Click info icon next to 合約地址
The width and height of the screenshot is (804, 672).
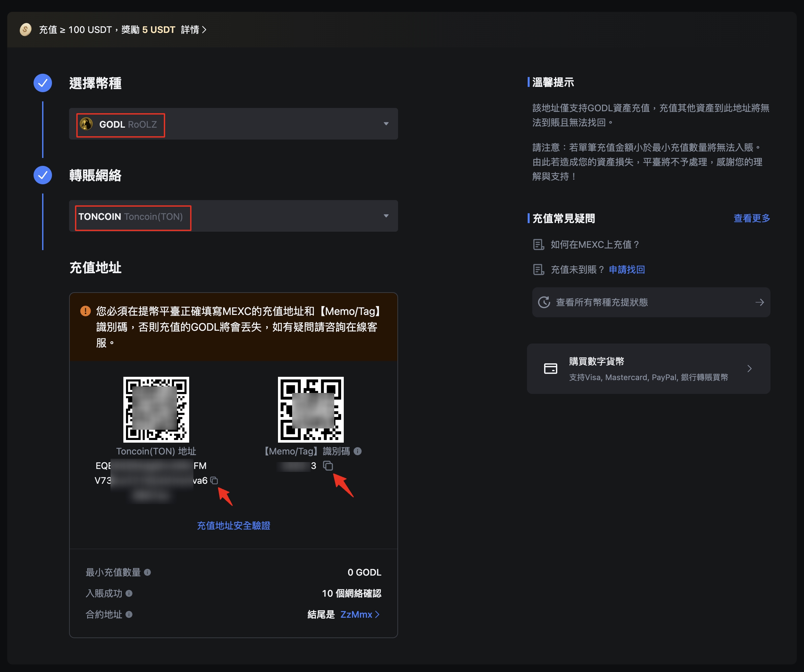tap(129, 614)
